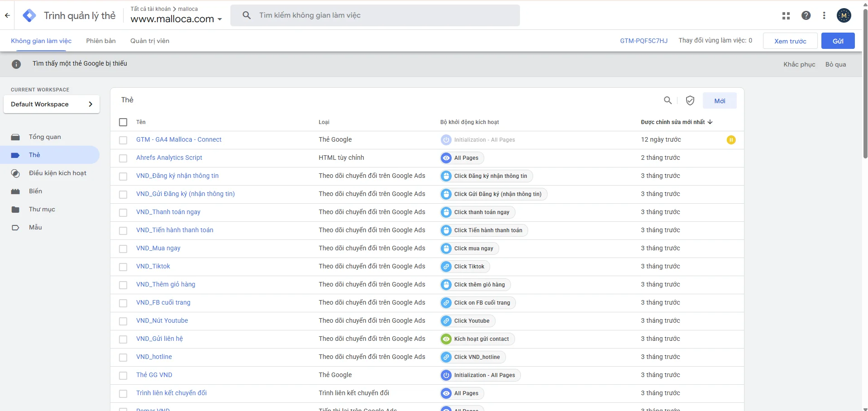The image size is (868, 411).
Task: Click Khắc phục in the banner
Action: [799, 64]
